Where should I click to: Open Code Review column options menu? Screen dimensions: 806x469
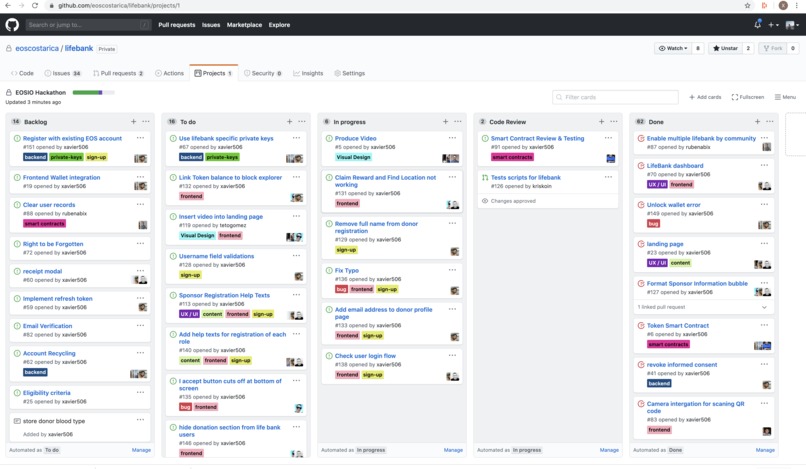614,121
